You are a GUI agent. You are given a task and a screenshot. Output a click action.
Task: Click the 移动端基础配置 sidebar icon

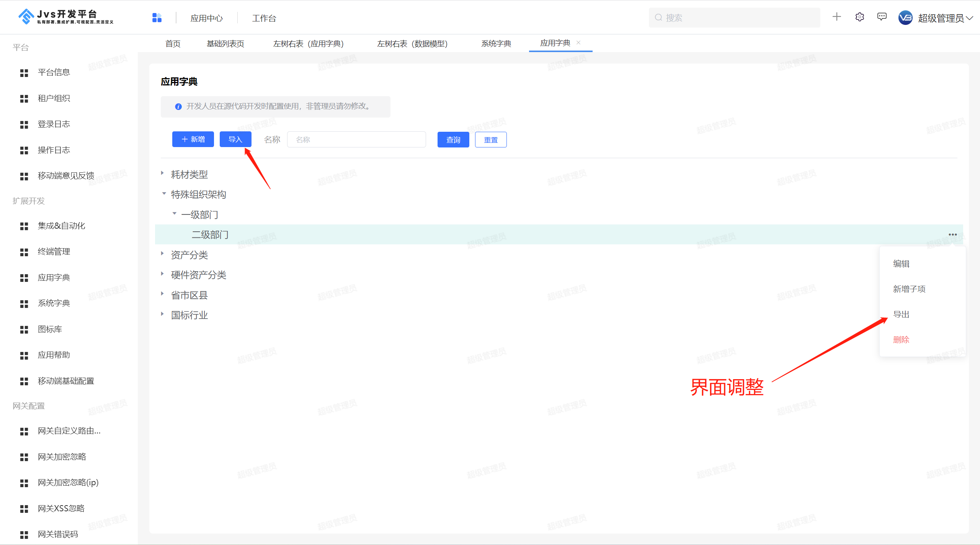tap(24, 381)
